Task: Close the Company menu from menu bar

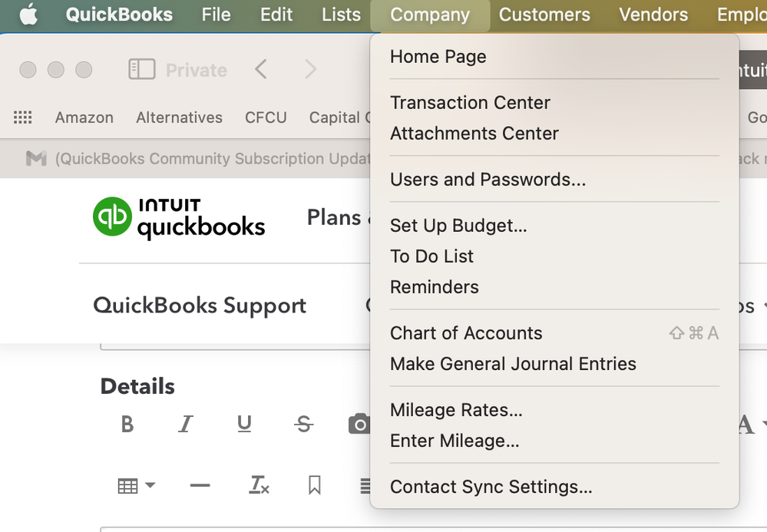Action: [430, 15]
